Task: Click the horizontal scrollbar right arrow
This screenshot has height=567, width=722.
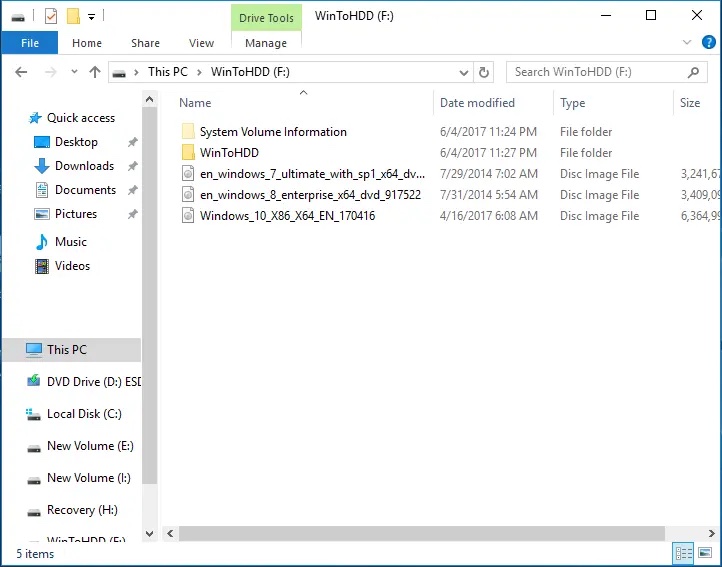Action: [711, 533]
